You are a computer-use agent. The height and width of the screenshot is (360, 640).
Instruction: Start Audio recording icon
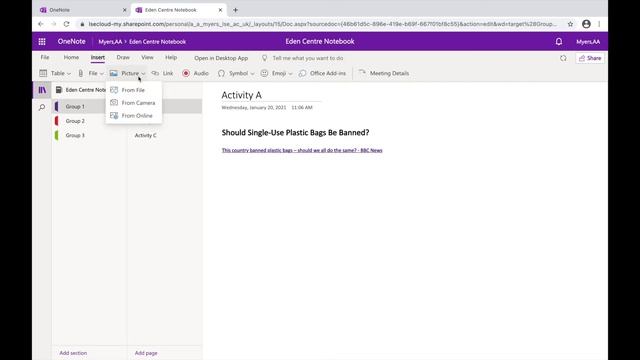click(x=186, y=73)
